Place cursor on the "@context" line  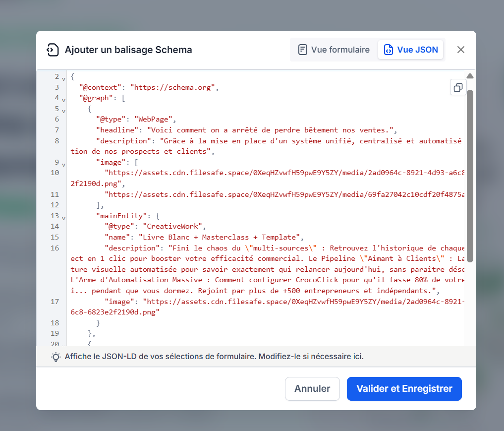149,87
